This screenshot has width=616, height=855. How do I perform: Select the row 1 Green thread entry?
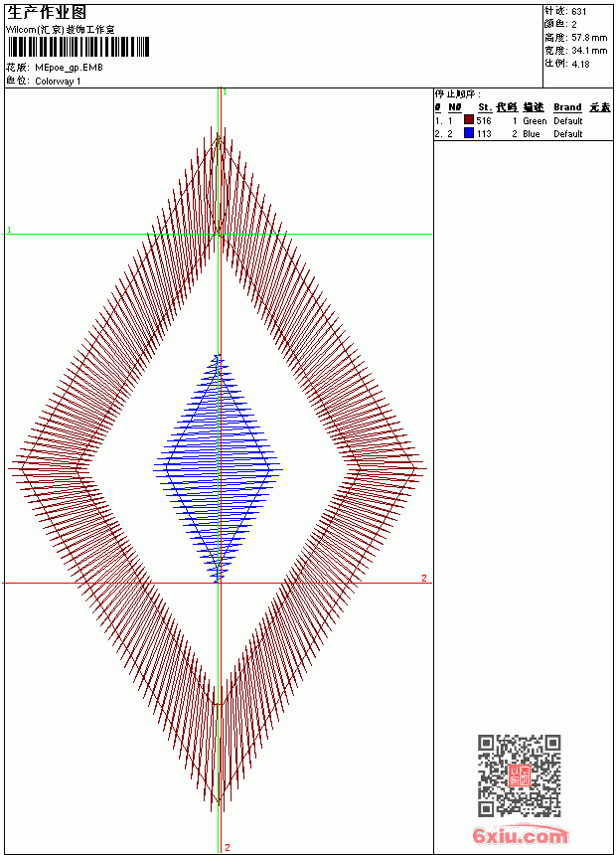click(x=523, y=120)
